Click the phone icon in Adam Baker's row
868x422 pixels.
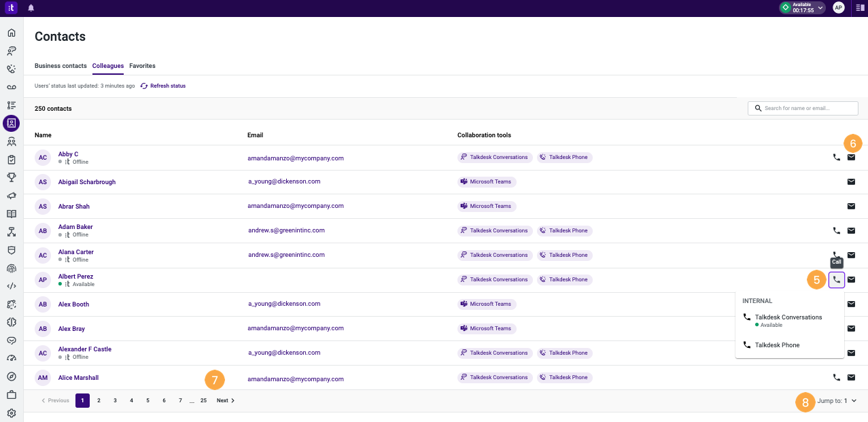pyautogui.click(x=836, y=230)
